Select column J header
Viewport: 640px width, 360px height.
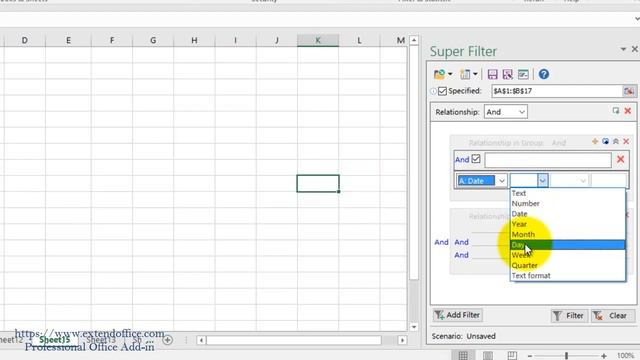pyautogui.click(x=277, y=40)
